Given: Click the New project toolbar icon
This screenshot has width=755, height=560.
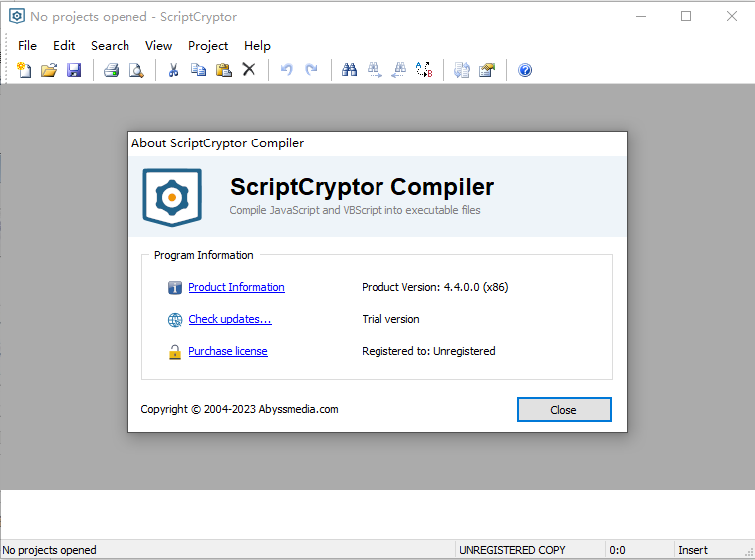Looking at the screenshot, I should tap(24, 70).
